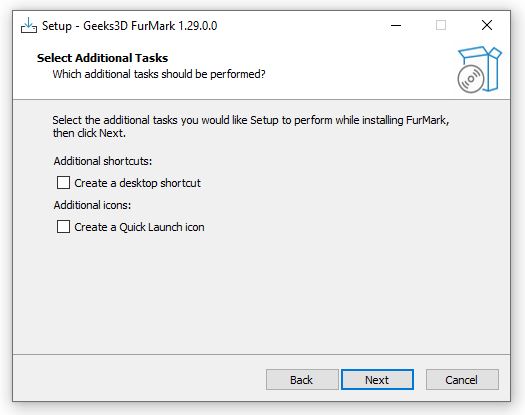Click the 'Create a Quick Launch icon' label text
Viewport: 525px width, 415px height.
pos(139,227)
